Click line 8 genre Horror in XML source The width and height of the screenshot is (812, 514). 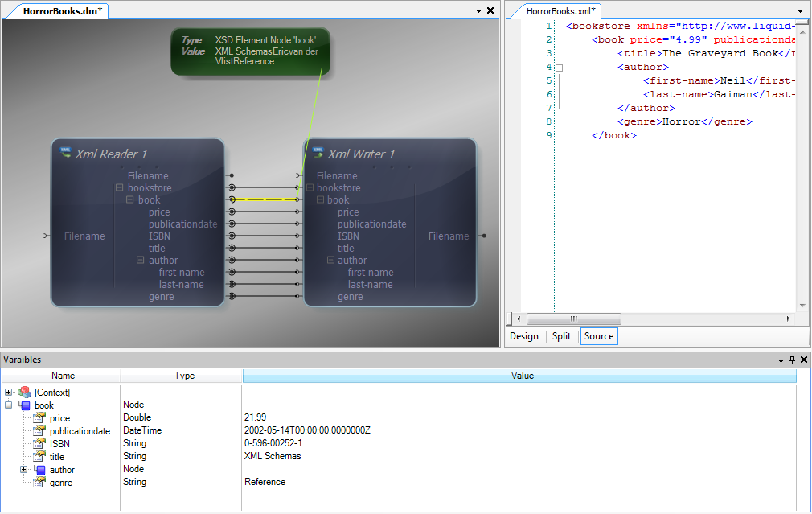tap(684, 121)
